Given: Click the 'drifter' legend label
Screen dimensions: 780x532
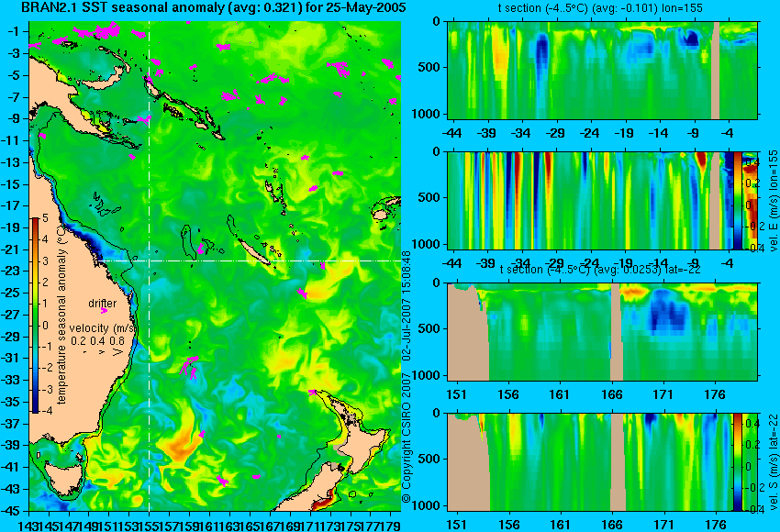Looking at the screenshot, I should coord(103,304).
